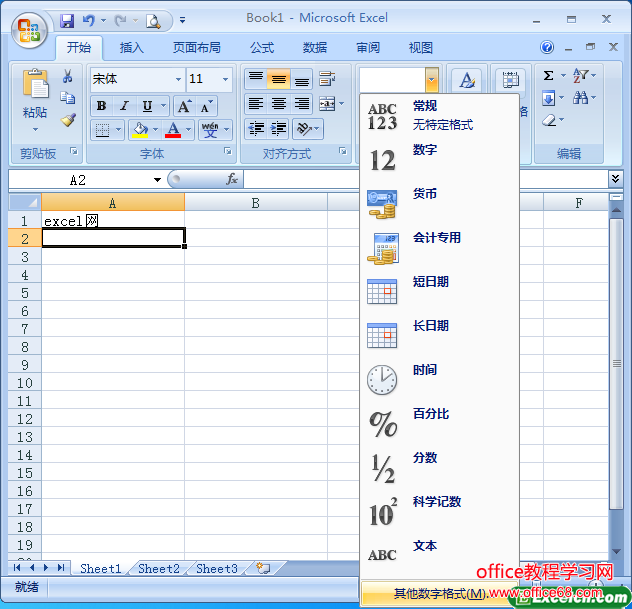This screenshot has width=632, height=609.
Task: Center text horizontally
Action: point(279,104)
